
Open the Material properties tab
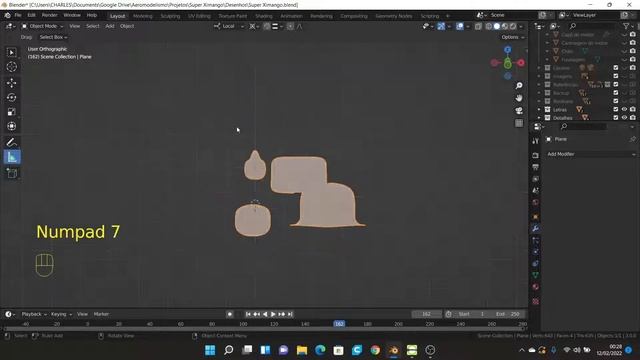535,287
